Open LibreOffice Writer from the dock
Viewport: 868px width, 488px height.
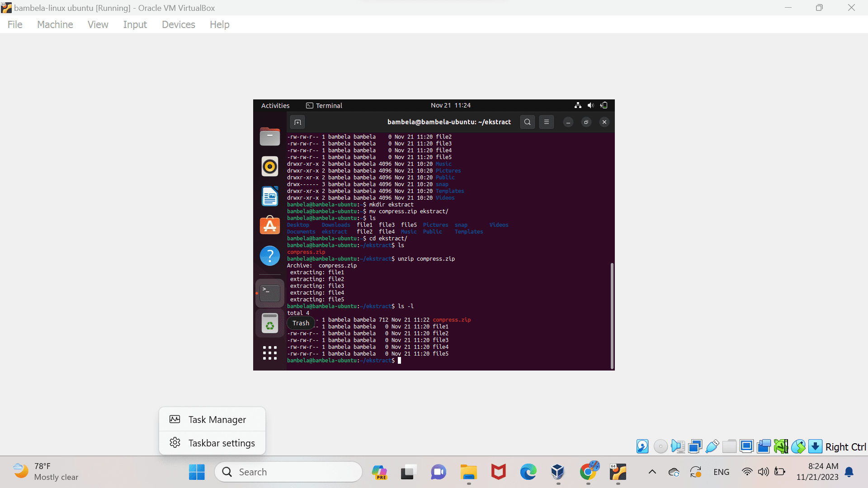(x=270, y=196)
